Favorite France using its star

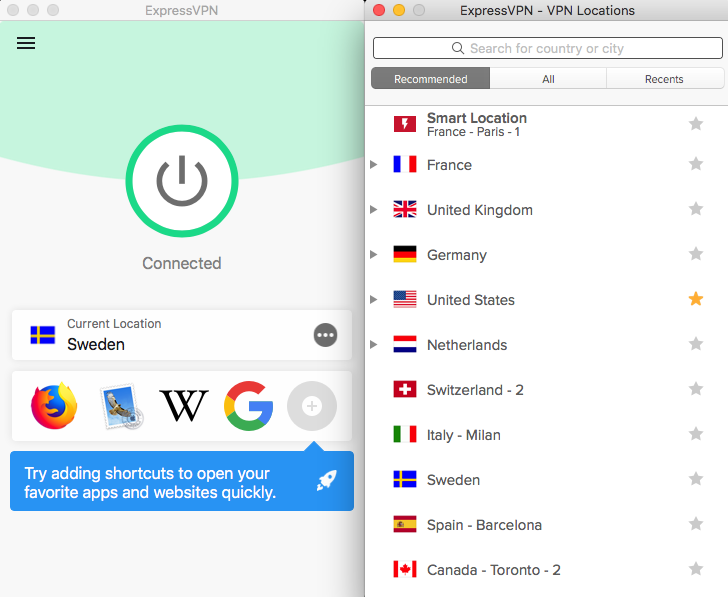pyautogui.click(x=696, y=164)
